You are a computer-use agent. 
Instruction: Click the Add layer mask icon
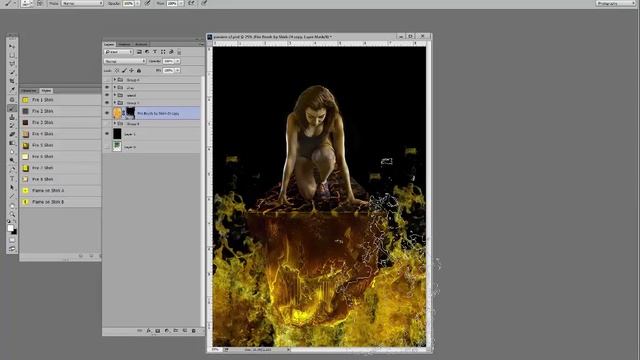coord(158,331)
